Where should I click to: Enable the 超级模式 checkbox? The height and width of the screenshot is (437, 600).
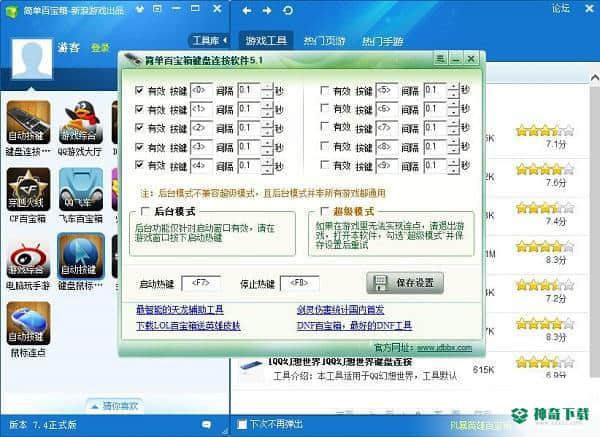(324, 211)
